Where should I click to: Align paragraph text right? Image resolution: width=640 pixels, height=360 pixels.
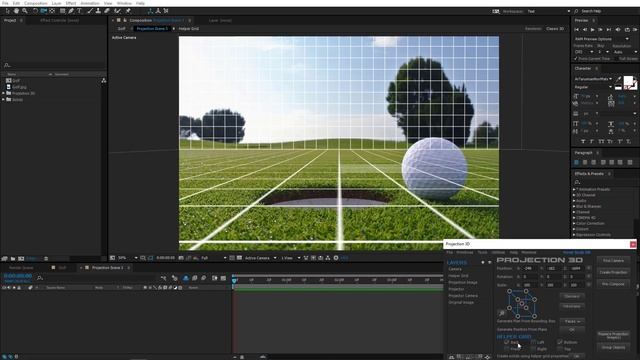(x=593, y=162)
